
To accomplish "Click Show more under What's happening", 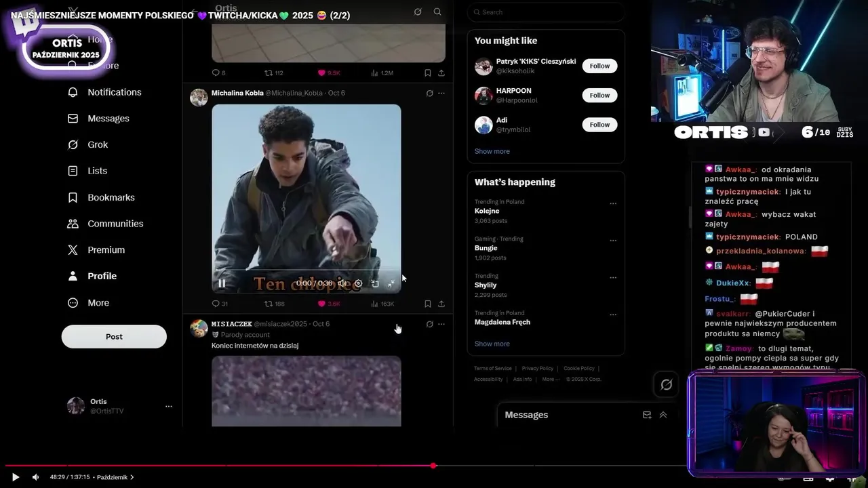I will 492,344.
